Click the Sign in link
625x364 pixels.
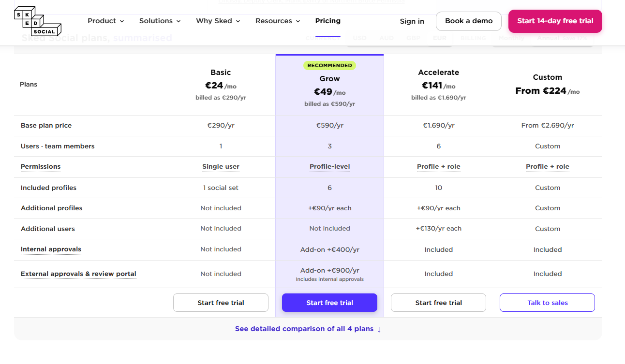[412, 21]
